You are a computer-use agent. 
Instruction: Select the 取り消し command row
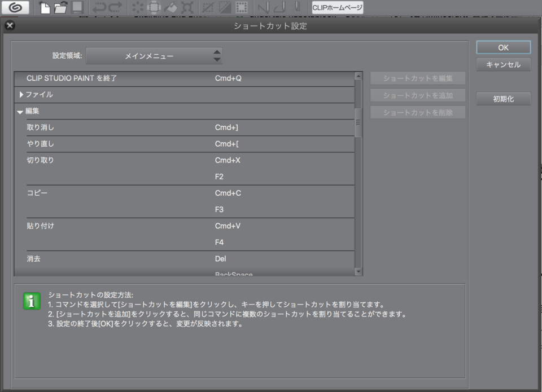click(x=190, y=127)
